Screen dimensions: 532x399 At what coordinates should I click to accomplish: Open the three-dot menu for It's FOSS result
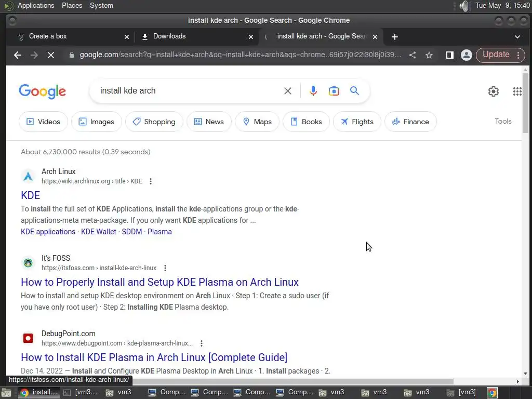tap(165, 268)
